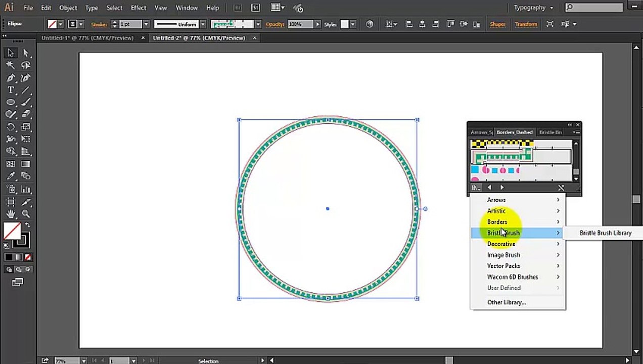Swap fill and stroke arrows

coord(28,225)
